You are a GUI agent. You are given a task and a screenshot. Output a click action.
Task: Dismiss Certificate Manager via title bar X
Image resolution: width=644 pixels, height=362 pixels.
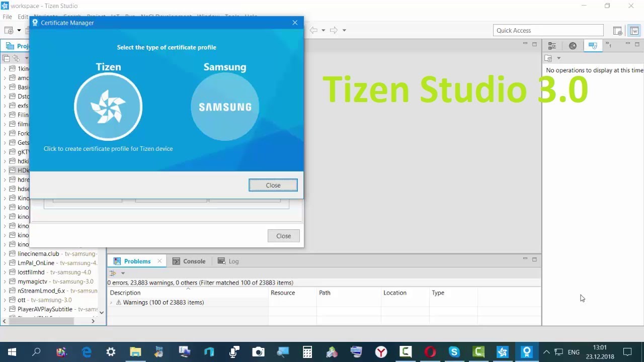[295, 23]
